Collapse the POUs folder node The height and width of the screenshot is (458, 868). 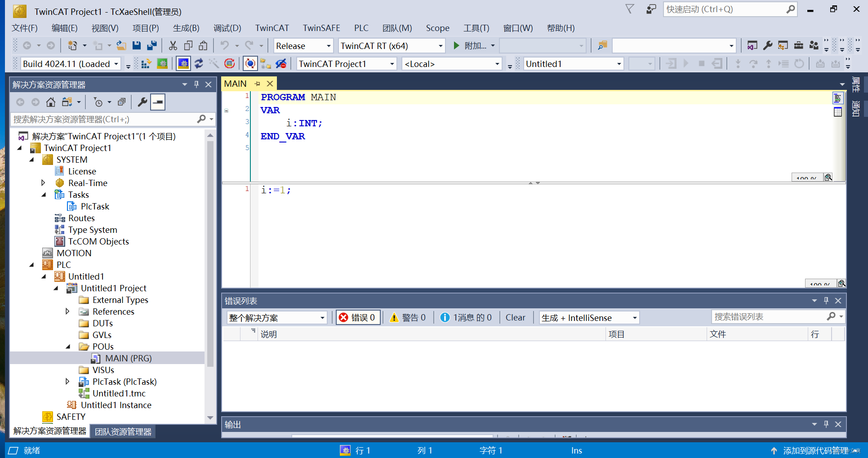point(68,347)
